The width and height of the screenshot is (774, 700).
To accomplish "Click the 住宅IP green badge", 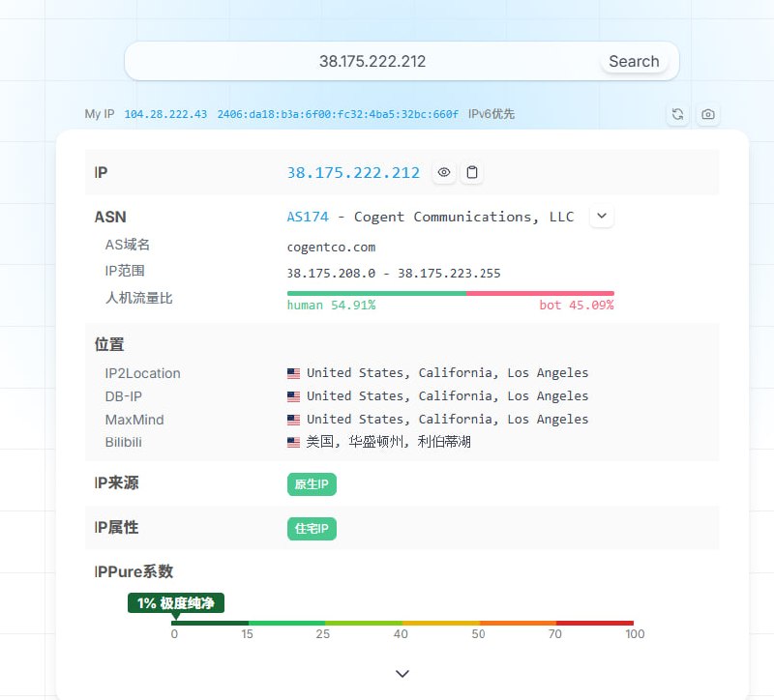I will pos(312,529).
